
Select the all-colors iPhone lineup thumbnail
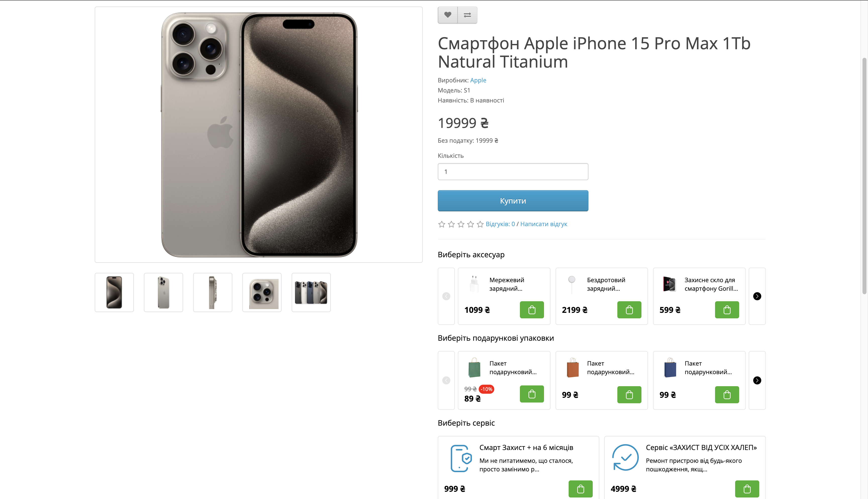311,293
